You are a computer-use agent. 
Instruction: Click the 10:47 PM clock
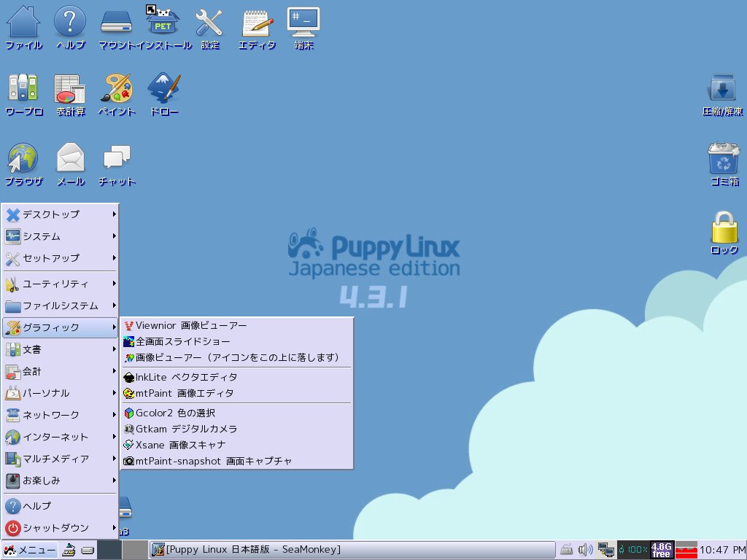pyautogui.click(x=722, y=550)
